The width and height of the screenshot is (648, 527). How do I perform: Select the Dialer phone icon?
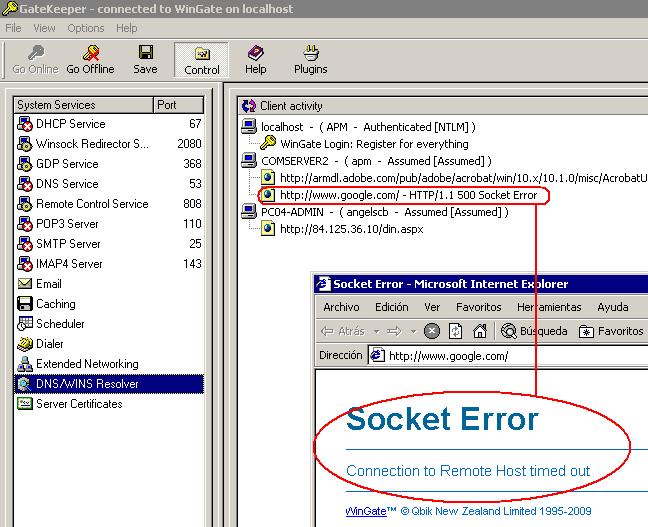pos(25,343)
